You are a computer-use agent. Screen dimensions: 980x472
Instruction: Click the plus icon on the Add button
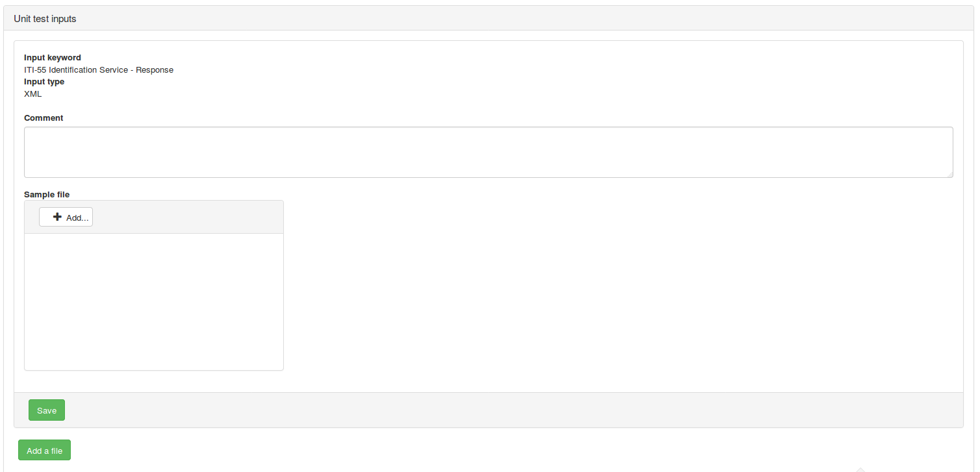tap(57, 217)
